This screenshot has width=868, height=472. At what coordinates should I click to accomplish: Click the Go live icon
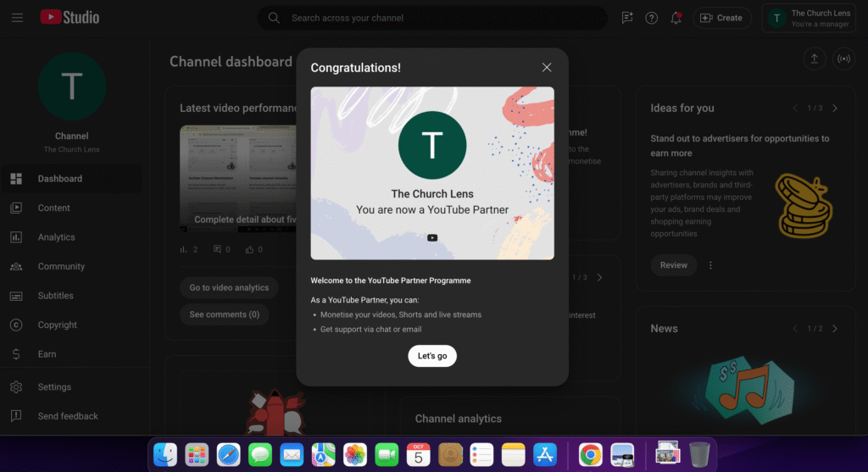(843, 58)
